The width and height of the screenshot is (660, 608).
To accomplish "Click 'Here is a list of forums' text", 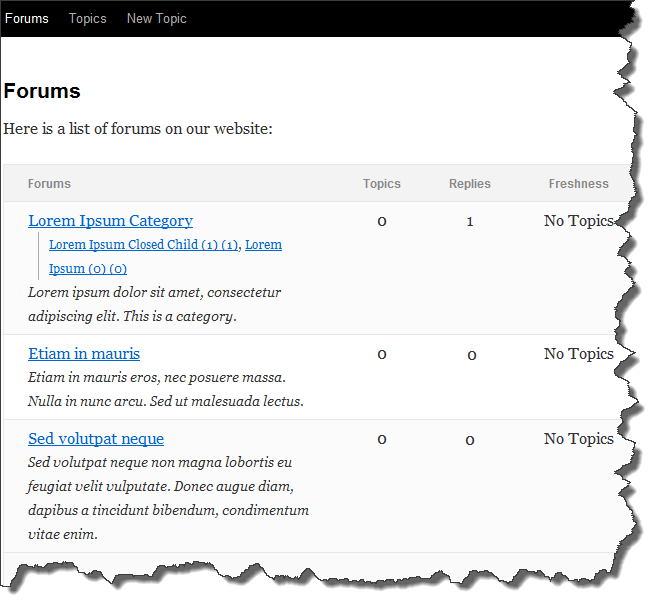I will tap(138, 129).
